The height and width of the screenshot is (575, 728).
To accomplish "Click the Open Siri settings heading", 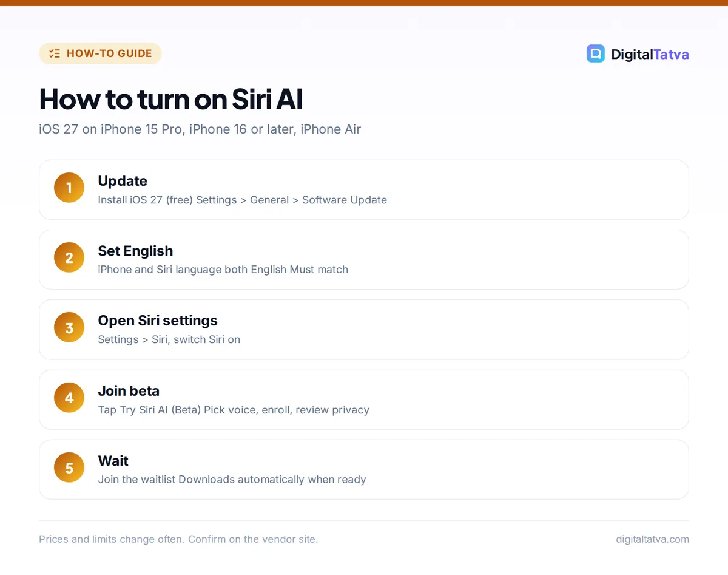I will click(158, 321).
